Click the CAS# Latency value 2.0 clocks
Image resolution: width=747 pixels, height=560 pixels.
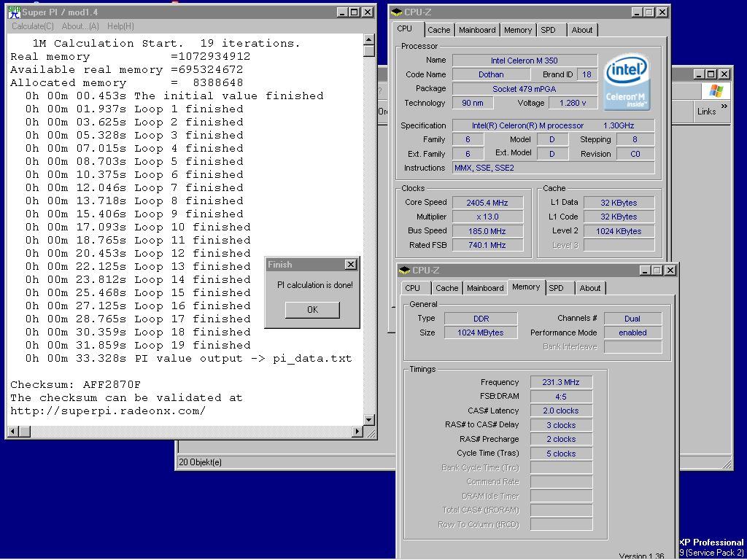[x=561, y=411]
